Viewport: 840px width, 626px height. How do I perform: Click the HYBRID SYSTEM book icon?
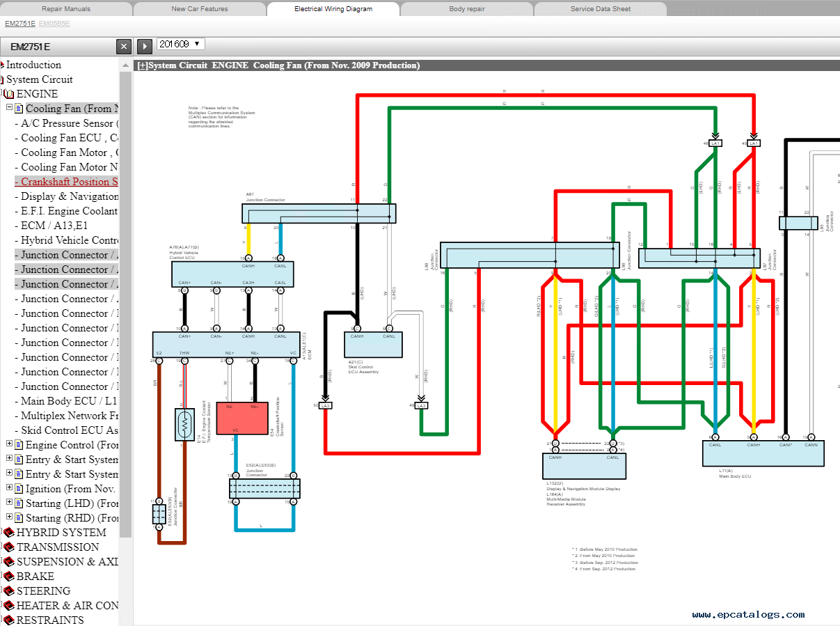coord(9,533)
